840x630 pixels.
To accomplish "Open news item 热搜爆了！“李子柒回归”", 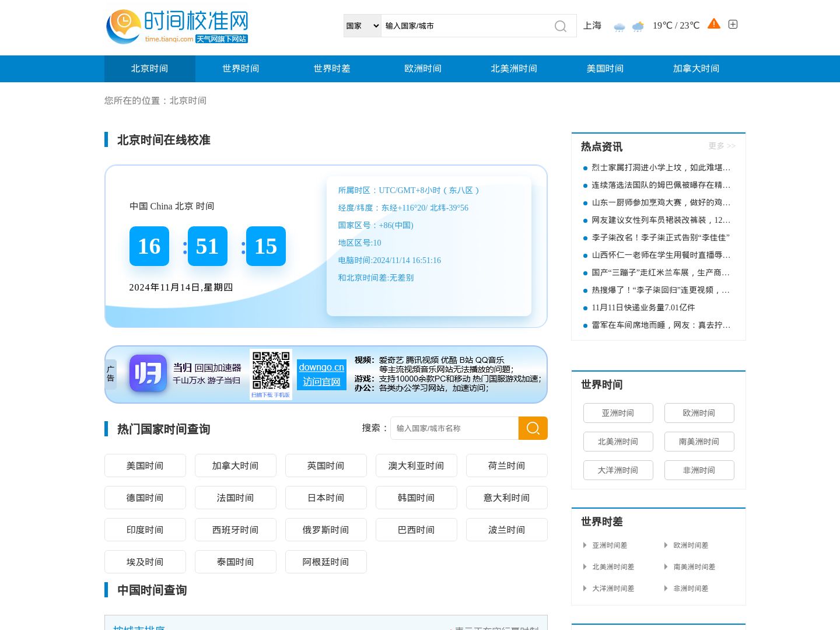I will [661, 290].
